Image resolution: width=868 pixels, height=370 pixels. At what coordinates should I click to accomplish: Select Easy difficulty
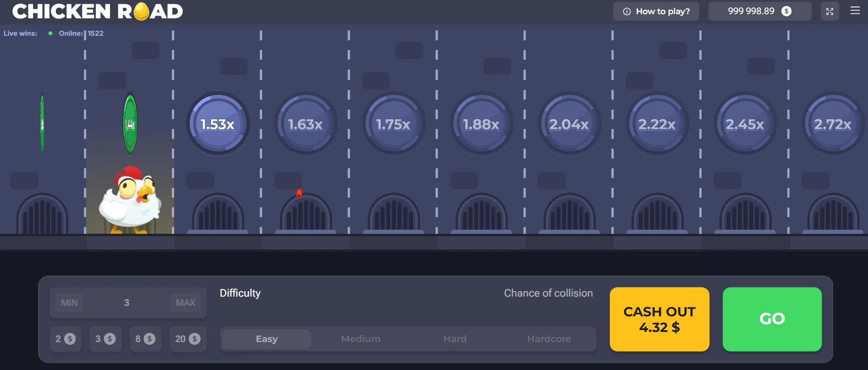[267, 339]
